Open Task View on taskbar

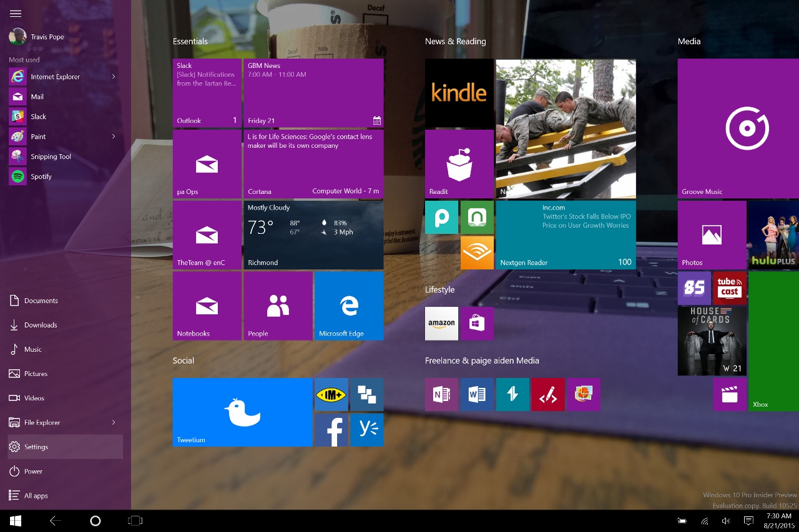point(135,521)
